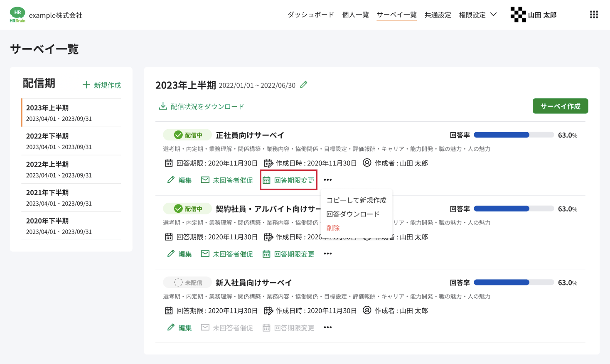Click the checkered avatar icon beside 山田 太郎
Viewport: 610px width, 364px height.
[517, 14]
